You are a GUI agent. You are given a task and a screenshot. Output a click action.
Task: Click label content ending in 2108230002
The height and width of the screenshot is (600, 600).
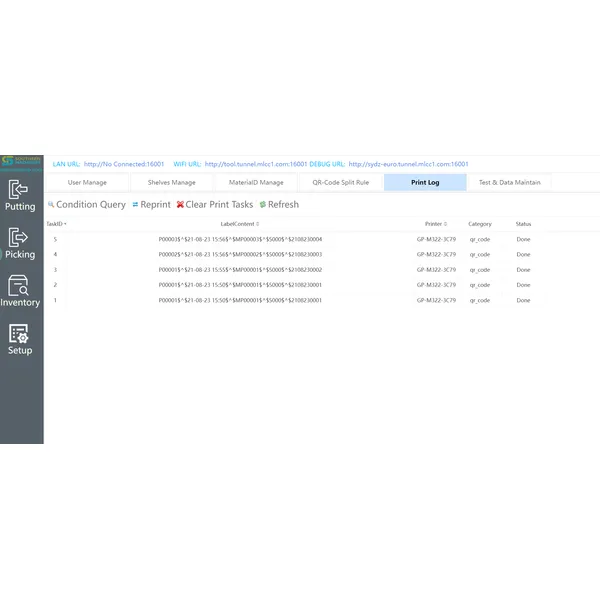[240, 270]
